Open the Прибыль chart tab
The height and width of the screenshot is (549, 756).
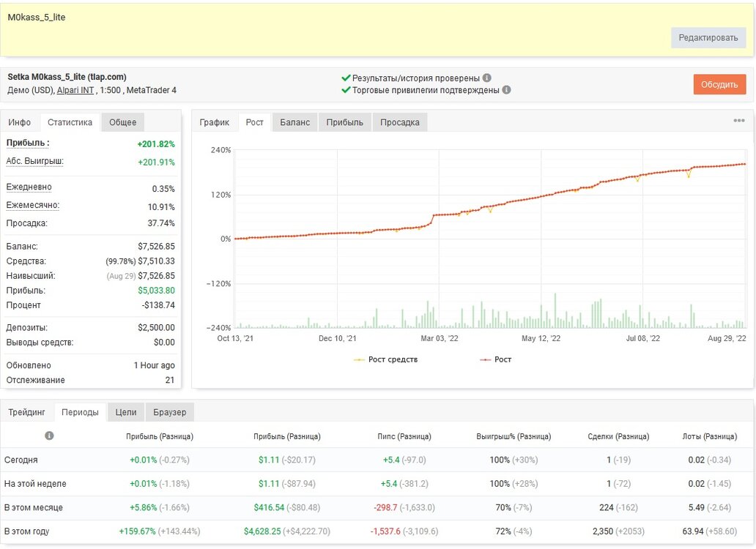(x=345, y=122)
